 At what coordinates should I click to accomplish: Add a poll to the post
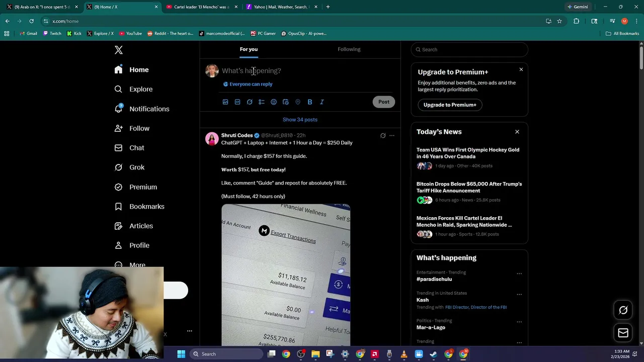(x=262, y=102)
